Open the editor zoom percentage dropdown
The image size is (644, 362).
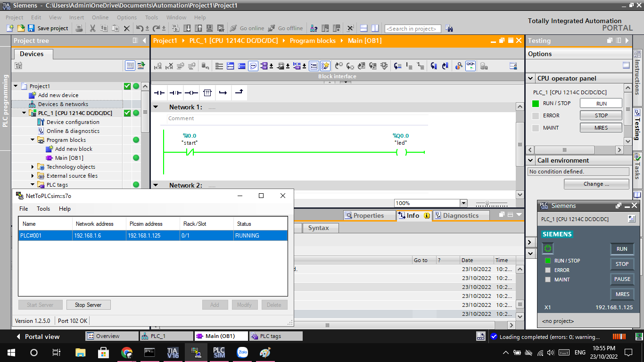click(x=463, y=203)
